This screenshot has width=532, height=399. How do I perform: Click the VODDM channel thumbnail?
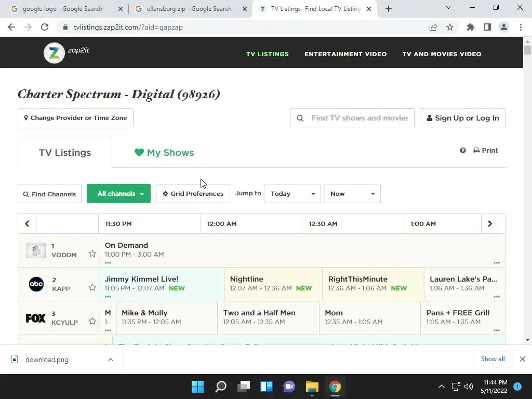tap(36, 251)
